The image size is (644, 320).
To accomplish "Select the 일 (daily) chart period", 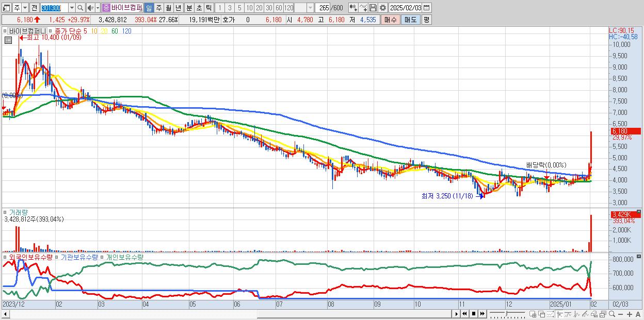I will point(149,8).
